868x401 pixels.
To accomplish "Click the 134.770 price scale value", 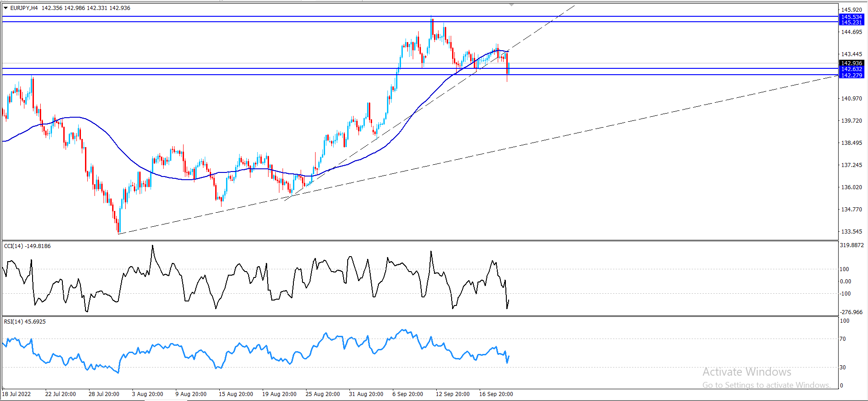I will click(851, 210).
